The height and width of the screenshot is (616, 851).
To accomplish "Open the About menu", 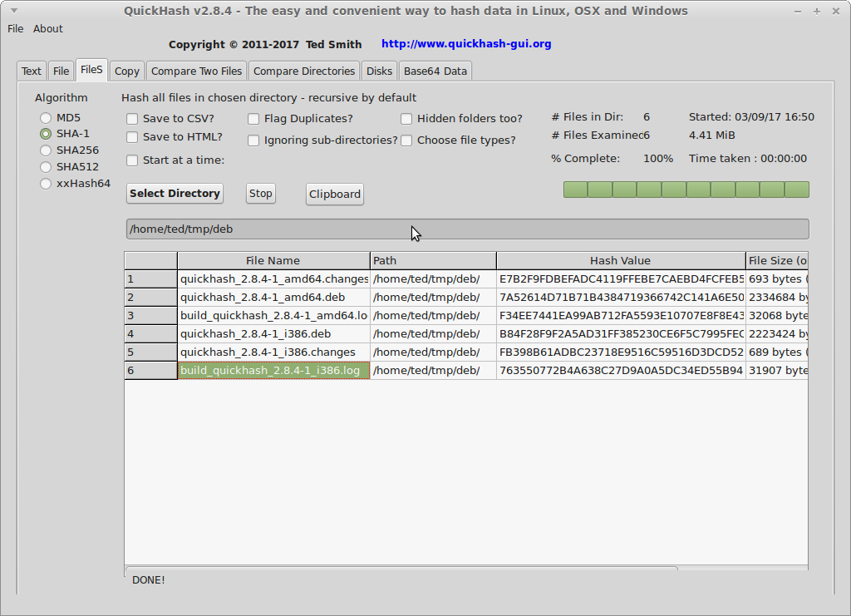I will point(47,28).
